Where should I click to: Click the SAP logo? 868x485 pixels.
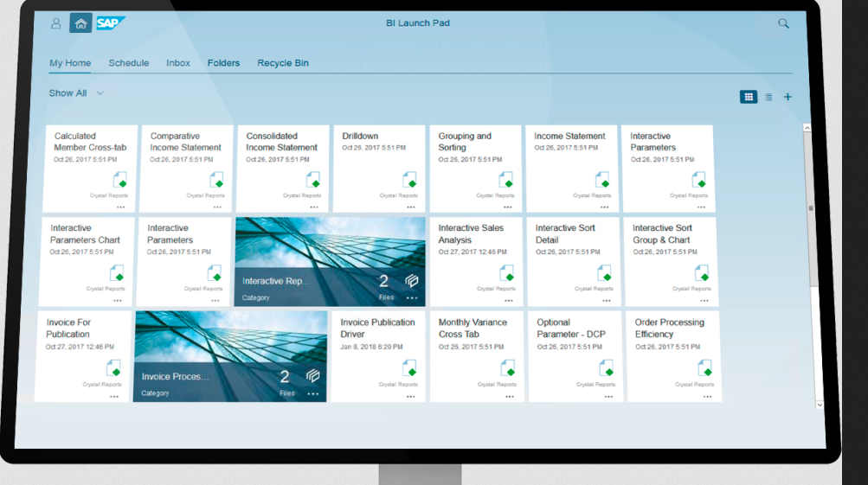coord(110,23)
